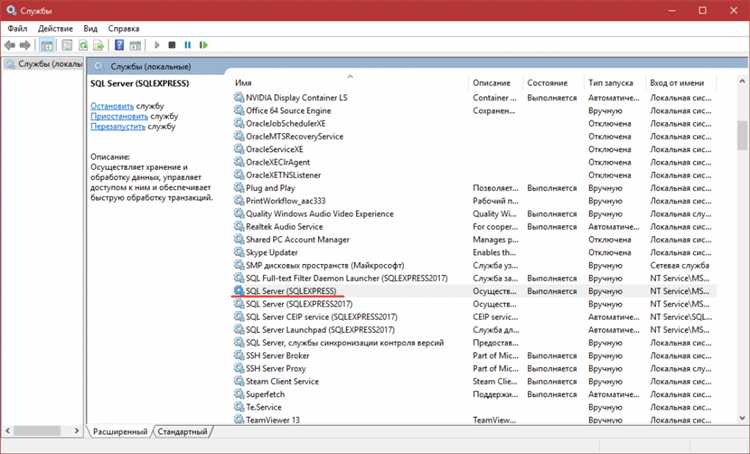This screenshot has height=454, width=750.
Task: Click the services list scroll up arrow
Action: tap(742, 82)
